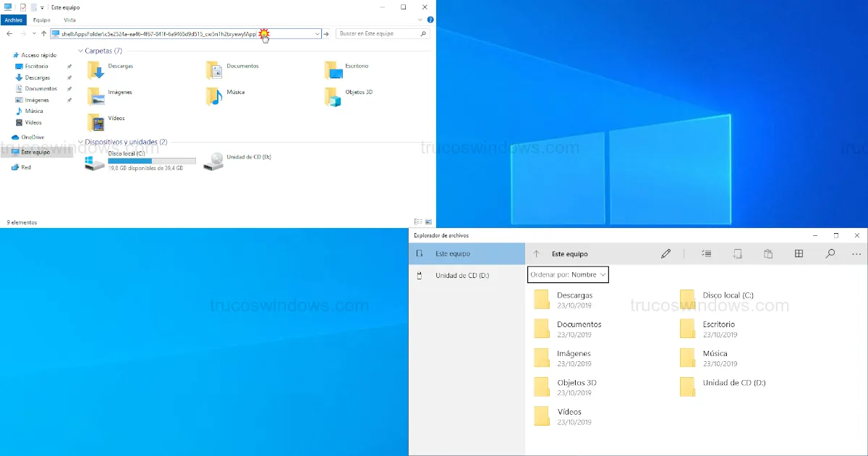Select the Objetos 3D folder icon under Carpetas

click(x=333, y=96)
